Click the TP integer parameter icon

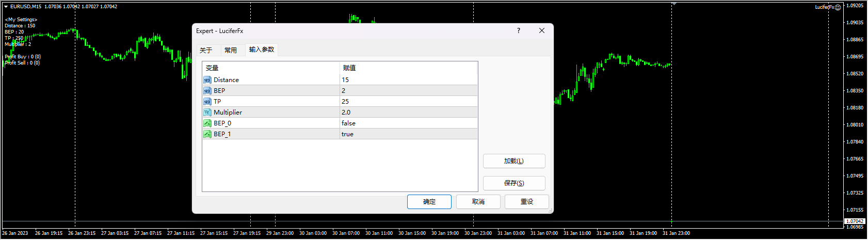[x=207, y=102]
